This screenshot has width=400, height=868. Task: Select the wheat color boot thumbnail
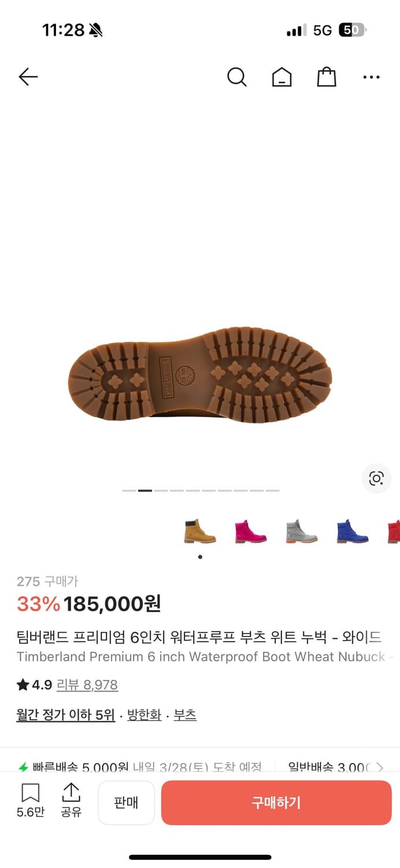(x=200, y=531)
